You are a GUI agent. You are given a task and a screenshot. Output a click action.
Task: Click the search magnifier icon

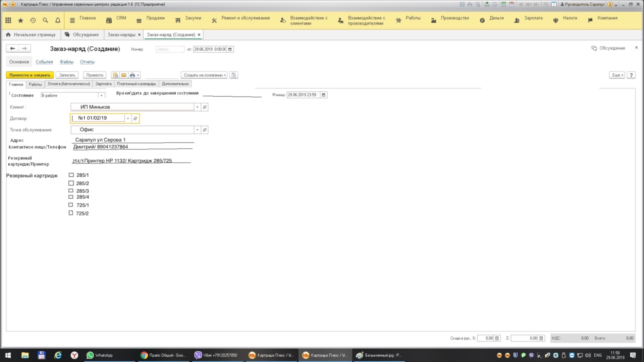click(x=45, y=20)
